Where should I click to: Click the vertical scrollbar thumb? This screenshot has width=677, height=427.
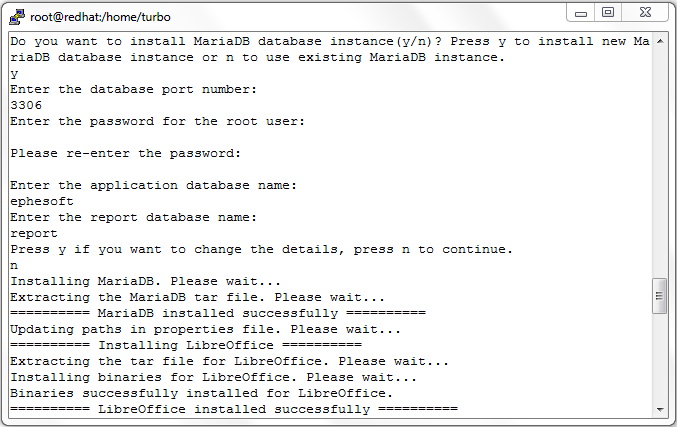coord(659,296)
